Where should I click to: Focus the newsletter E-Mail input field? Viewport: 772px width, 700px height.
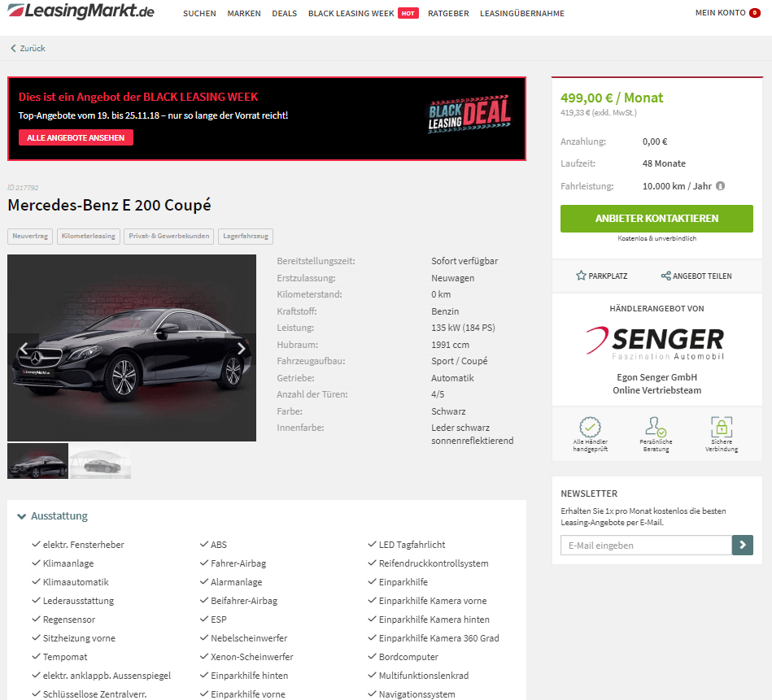tap(646, 545)
